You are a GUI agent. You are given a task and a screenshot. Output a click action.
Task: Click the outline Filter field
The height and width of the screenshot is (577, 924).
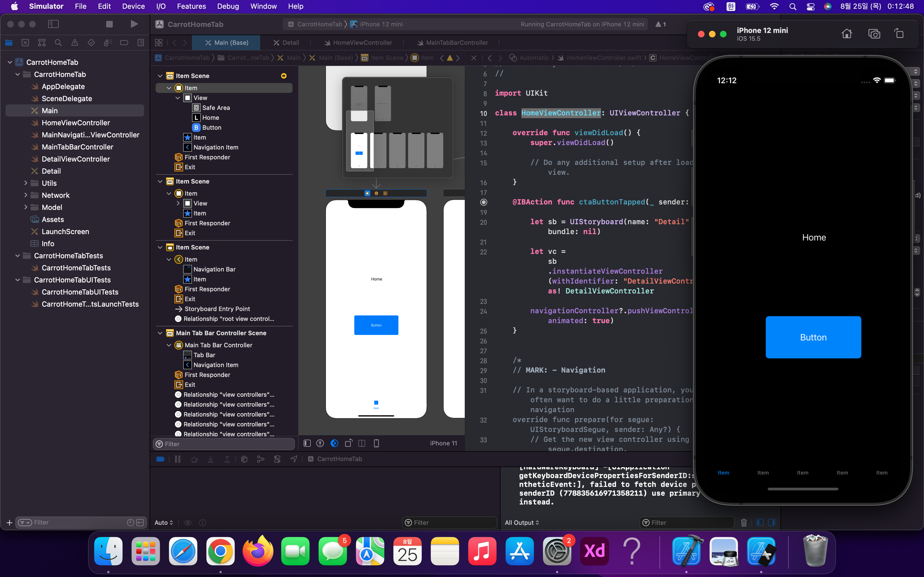pyautogui.click(x=224, y=444)
